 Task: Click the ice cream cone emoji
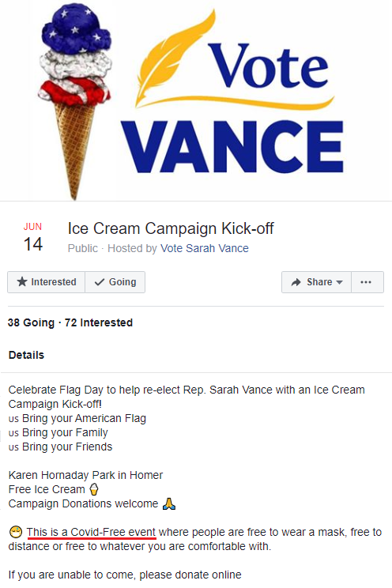(x=94, y=489)
